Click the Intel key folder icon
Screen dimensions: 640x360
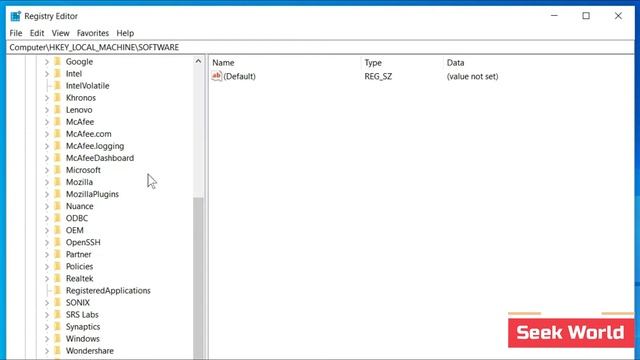point(58,73)
